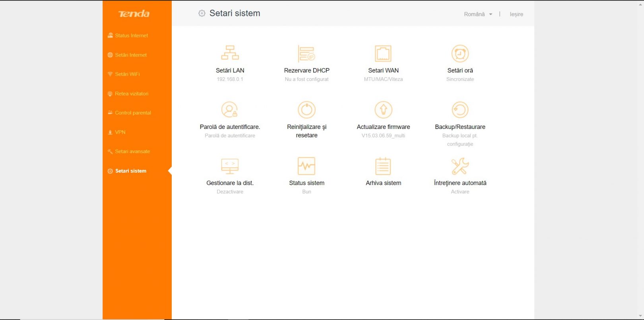Click the Ieșire logout link
Viewport: 644px width, 320px height.
tap(516, 14)
